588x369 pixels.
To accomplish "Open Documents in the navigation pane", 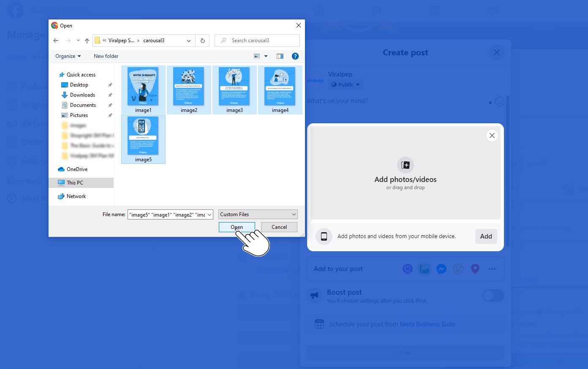I will 83,105.
